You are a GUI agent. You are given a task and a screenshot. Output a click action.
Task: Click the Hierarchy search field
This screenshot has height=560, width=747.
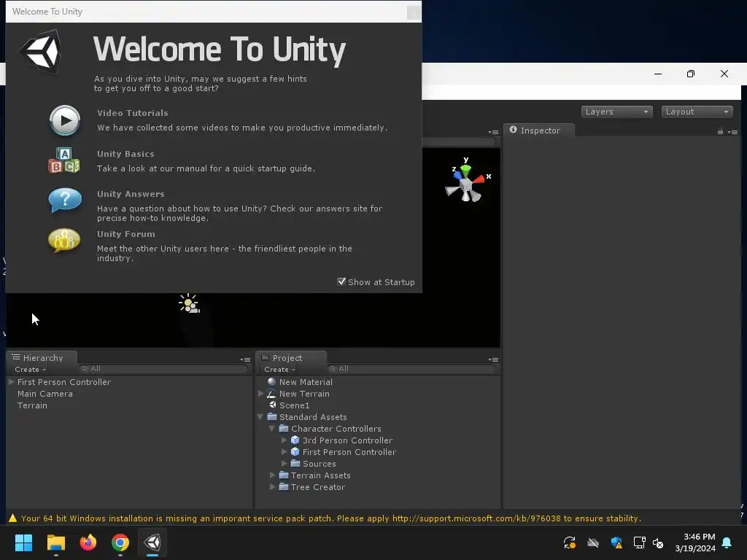coord(164,369)
